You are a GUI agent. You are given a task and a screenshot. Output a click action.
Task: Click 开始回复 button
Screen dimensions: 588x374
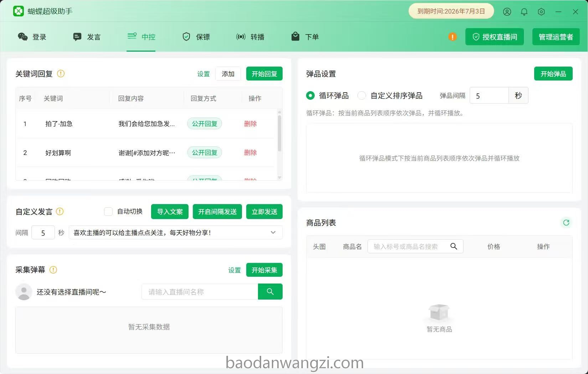(x=264, y=74)
